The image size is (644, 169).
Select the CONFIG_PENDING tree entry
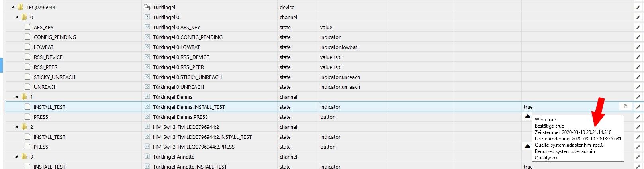55,37
